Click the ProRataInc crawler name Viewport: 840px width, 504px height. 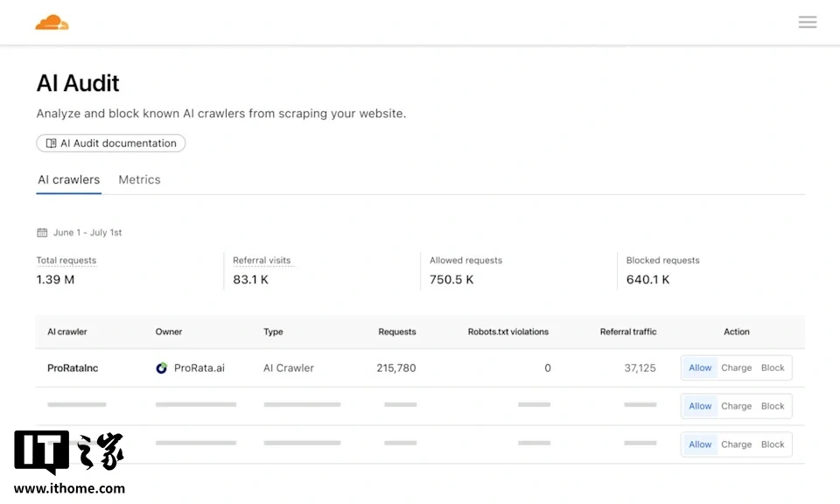(73, 368)
